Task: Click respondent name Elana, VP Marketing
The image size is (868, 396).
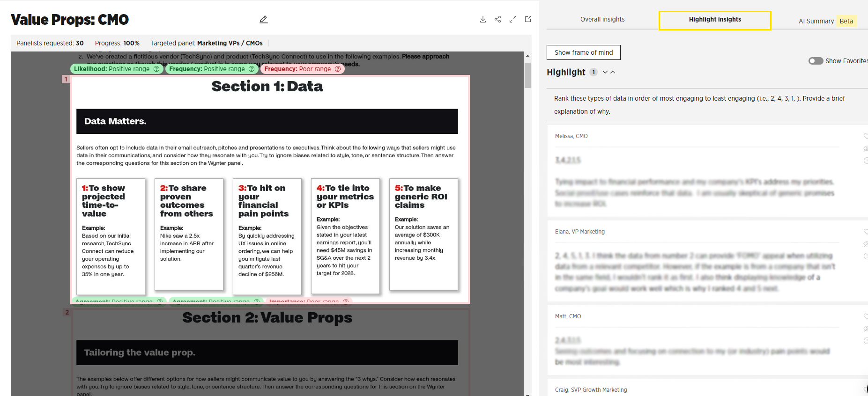Action: click(x=580, y=232)
